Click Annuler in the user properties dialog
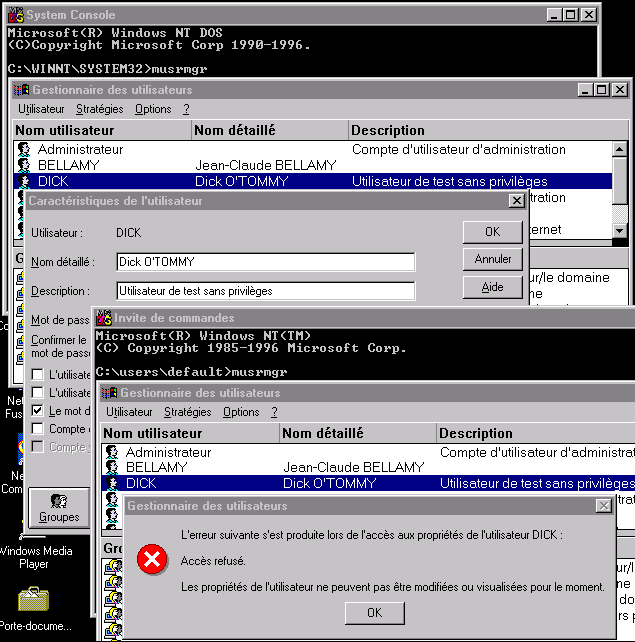635x642 pixels. point(493,259)
